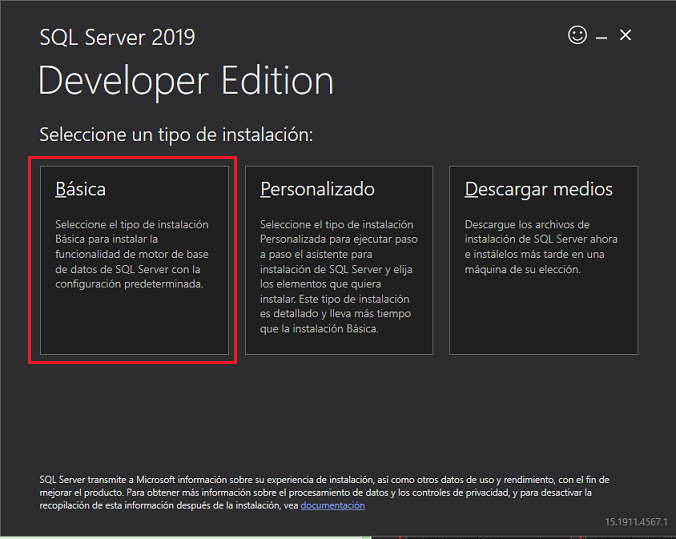Close the SQL Server installer window
This screenshot has width=676, height=539.
tap(625, 35)
